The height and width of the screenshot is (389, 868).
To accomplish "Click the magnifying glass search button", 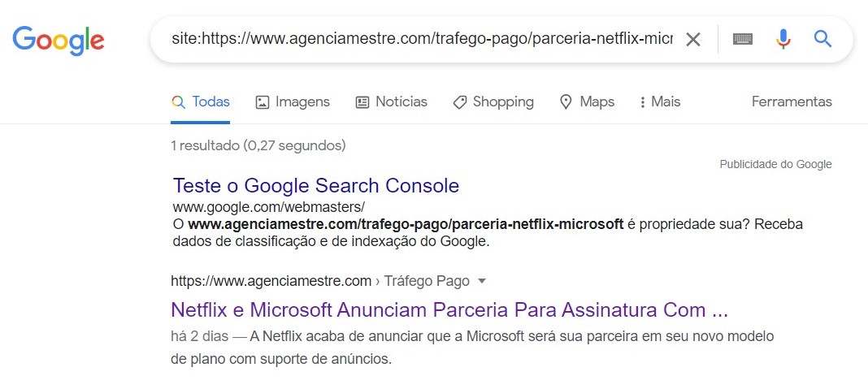I will 822,39.
